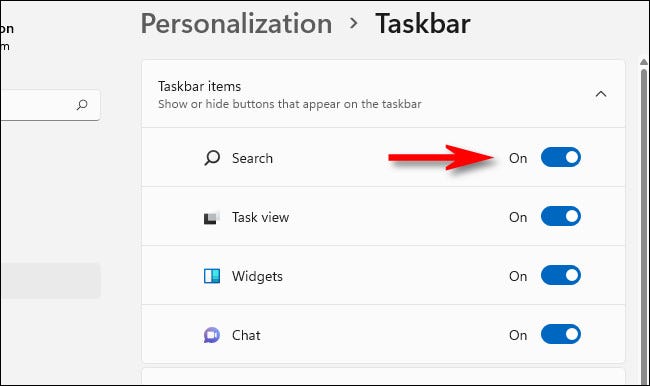This screenshot has width=650, height=386.
Task: Click the Taskbar items heading text
Action: point(199,86)
